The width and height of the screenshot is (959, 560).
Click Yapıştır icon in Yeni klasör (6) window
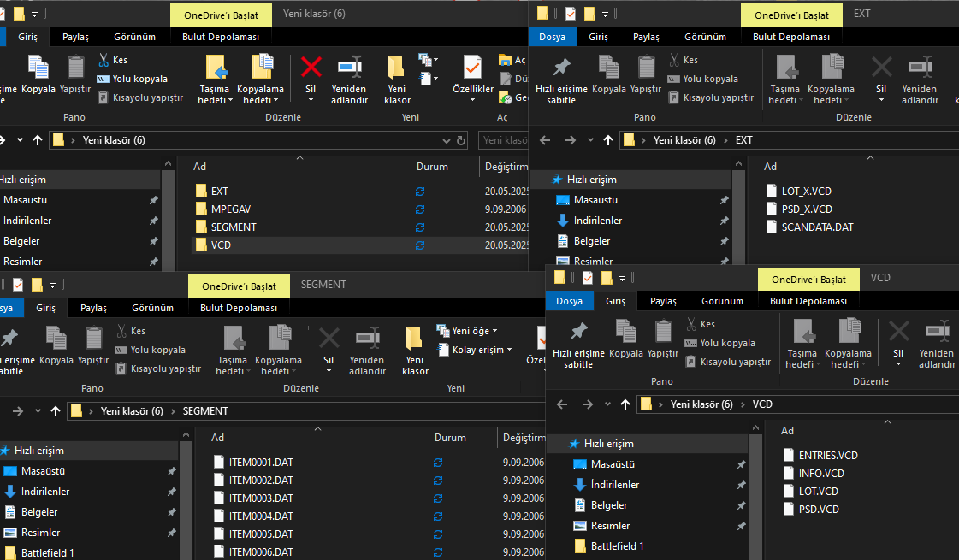(75, 68)
